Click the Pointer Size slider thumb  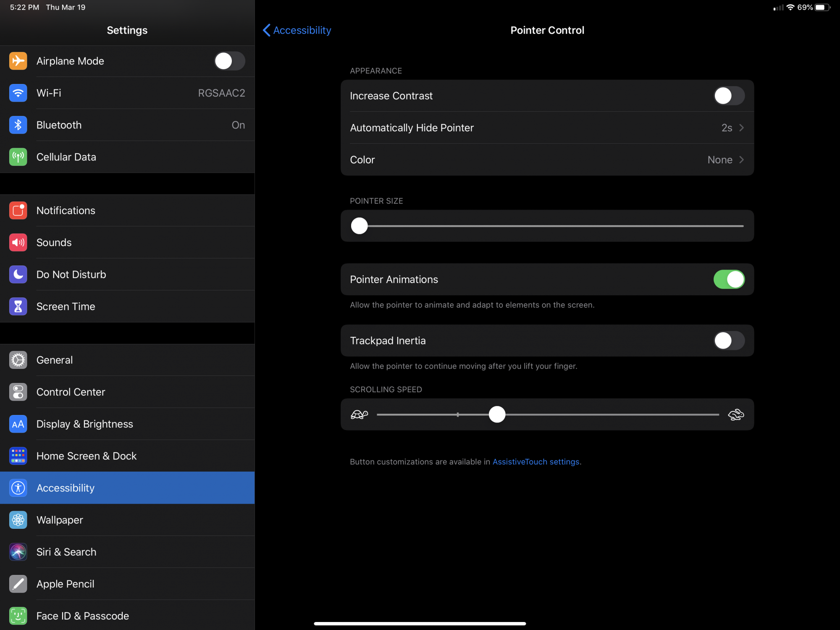pos(359,226)
